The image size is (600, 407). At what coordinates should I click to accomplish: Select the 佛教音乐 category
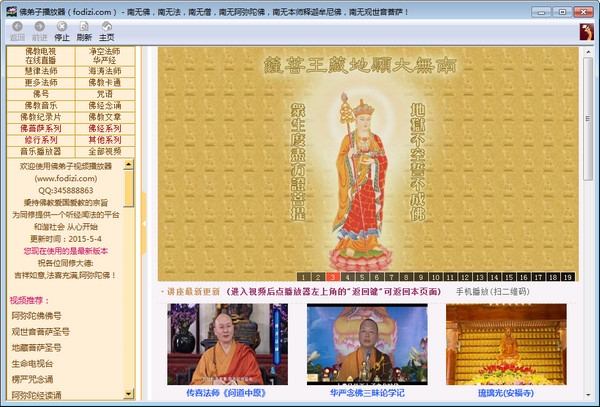pyautogui.click(x=40, y=104)
